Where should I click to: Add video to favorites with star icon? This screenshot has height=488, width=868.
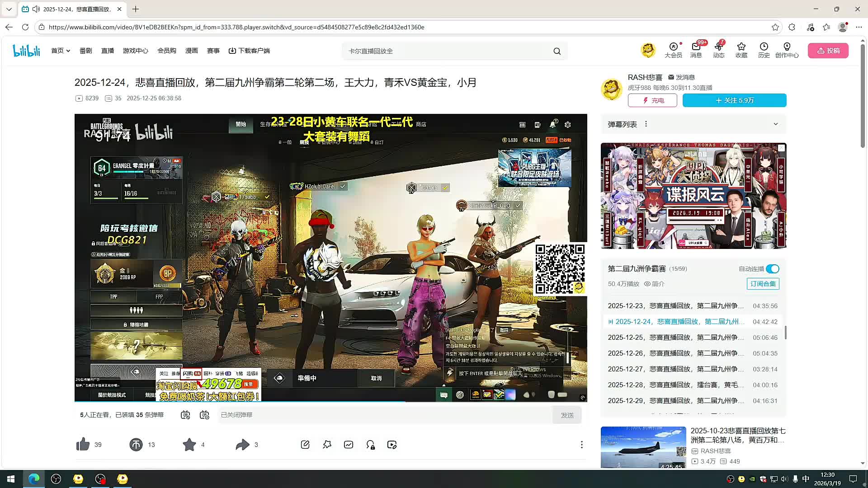[189, 445]
